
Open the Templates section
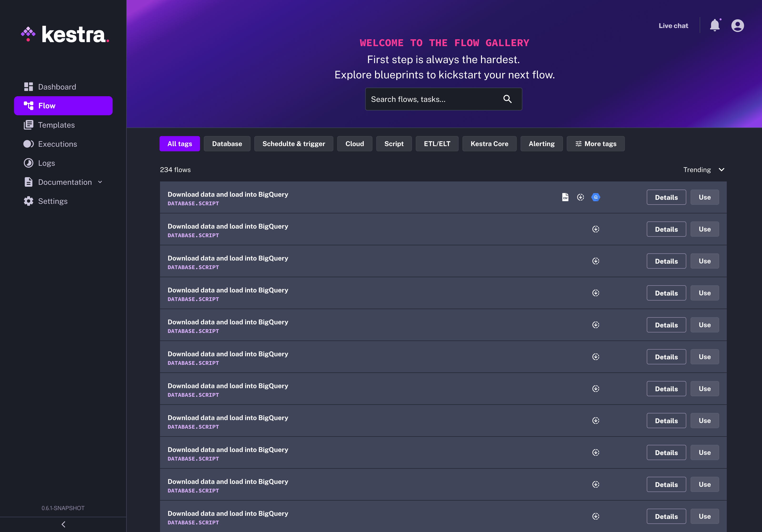click(x=56, y=125)
